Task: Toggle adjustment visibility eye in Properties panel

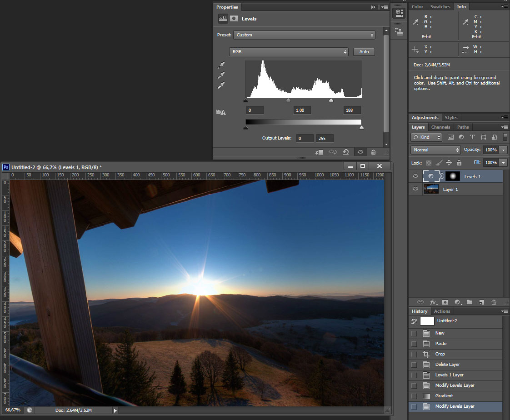Action: [x=360, y=152]
